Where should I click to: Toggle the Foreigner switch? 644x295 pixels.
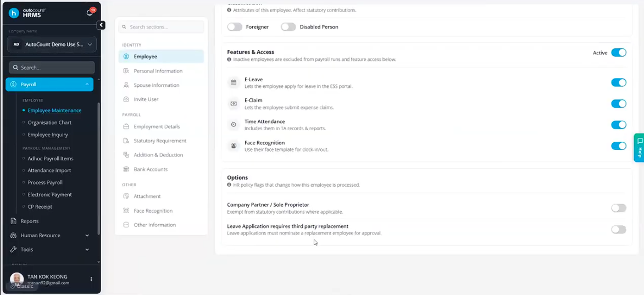[x=235, y=27]
